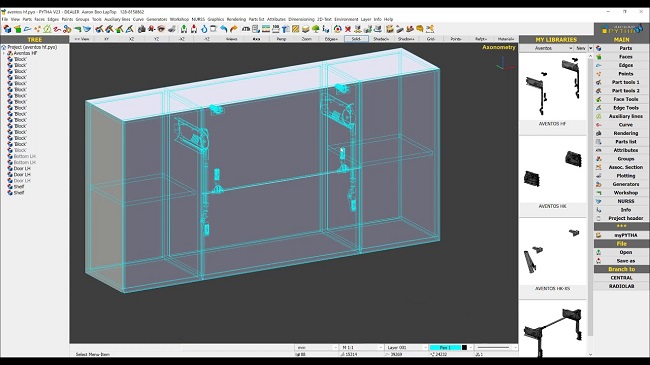This screenshot has width=650, height=365.
Task: Open the Rendering menu
Action: (236, 19)
